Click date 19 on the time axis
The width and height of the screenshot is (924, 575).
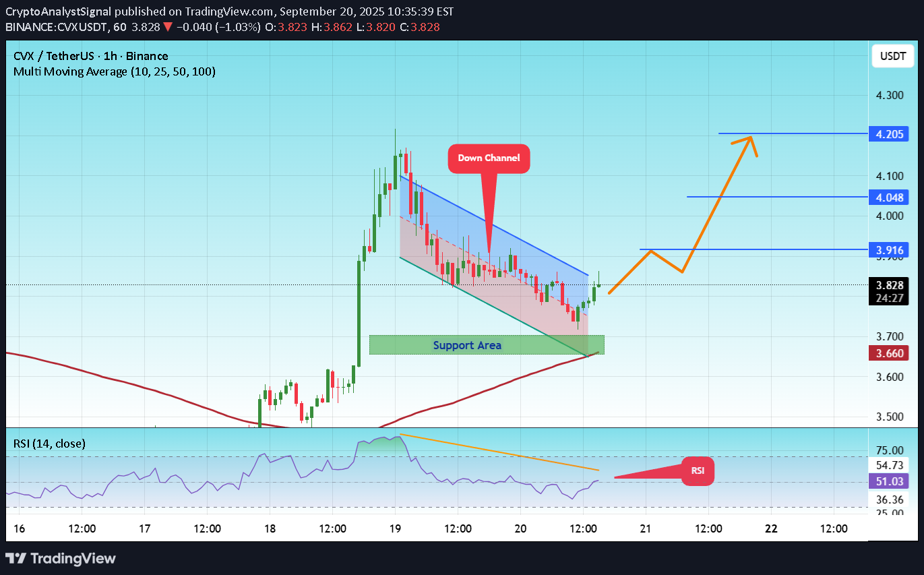point(395,528)
